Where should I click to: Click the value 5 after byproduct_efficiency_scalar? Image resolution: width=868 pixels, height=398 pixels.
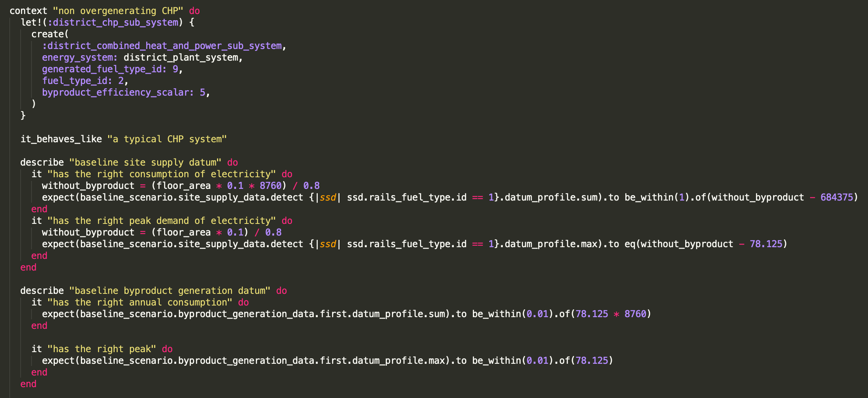203,93
